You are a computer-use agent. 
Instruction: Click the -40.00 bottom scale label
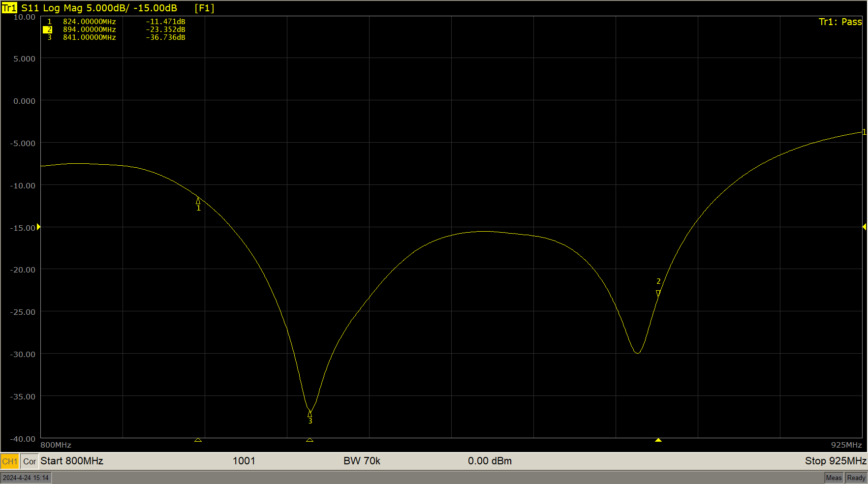pyautogui.click(x=23, y=439)
